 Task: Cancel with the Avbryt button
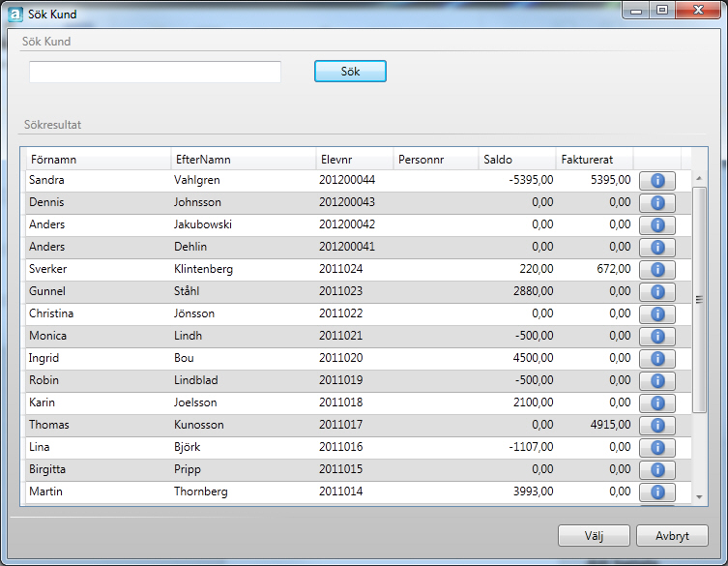(672, 536)
